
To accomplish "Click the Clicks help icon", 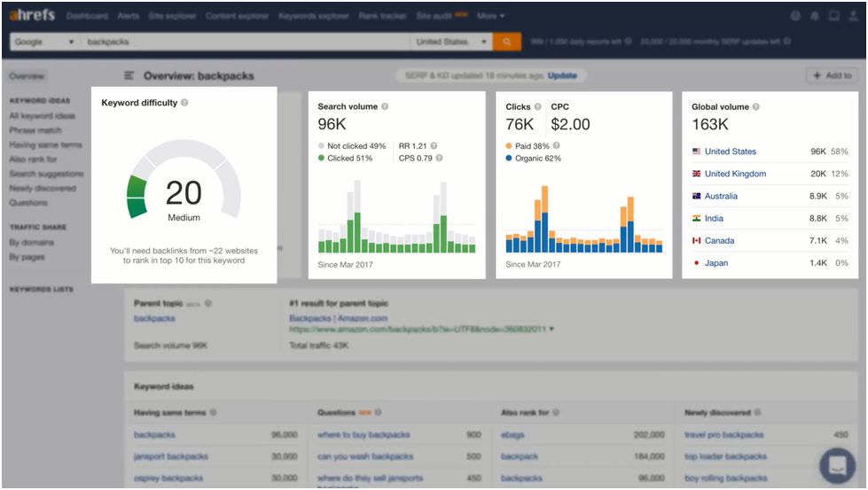I will pos(537,106).
